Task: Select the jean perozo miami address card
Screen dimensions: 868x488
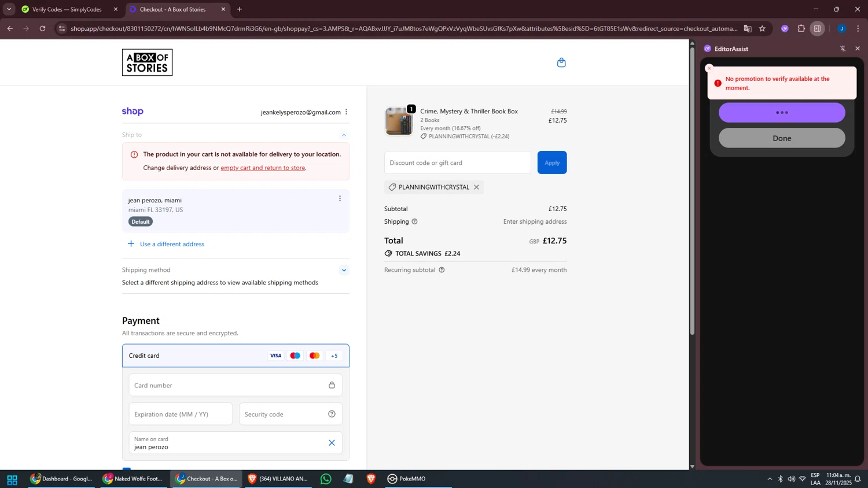Action: pos(236,211)
